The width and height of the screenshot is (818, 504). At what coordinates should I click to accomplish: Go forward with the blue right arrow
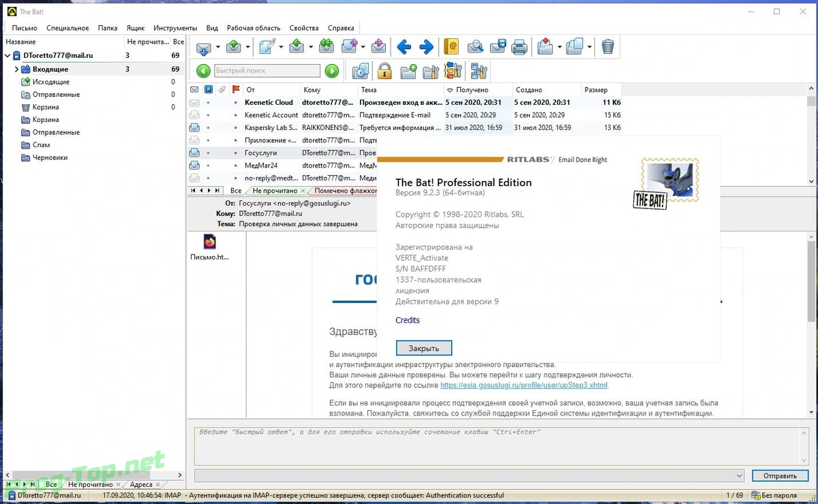point(426,47)
